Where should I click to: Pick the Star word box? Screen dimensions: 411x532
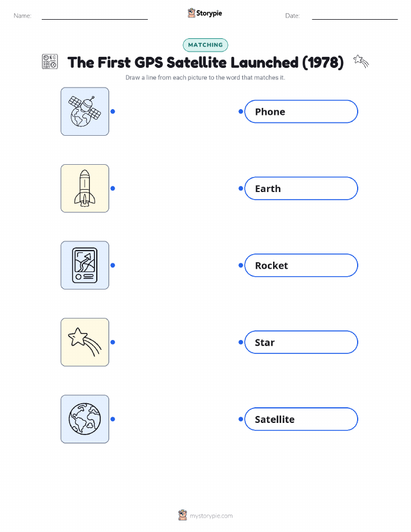(301, 342)
